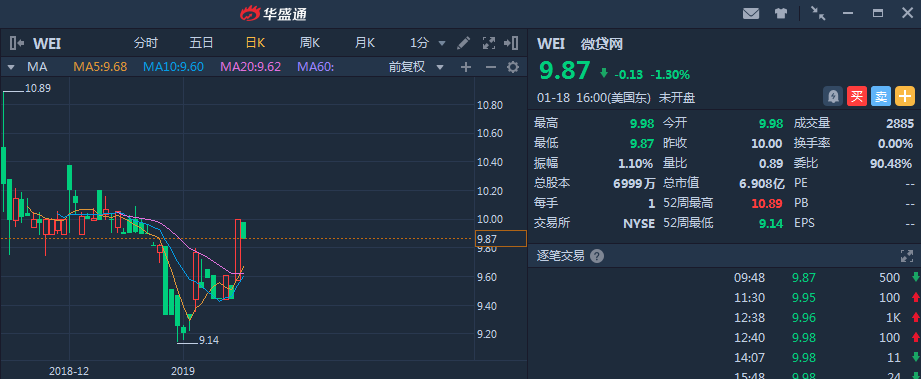Click the 2019 date axis label
Viewport: 921px width, 379px height.
183,371
